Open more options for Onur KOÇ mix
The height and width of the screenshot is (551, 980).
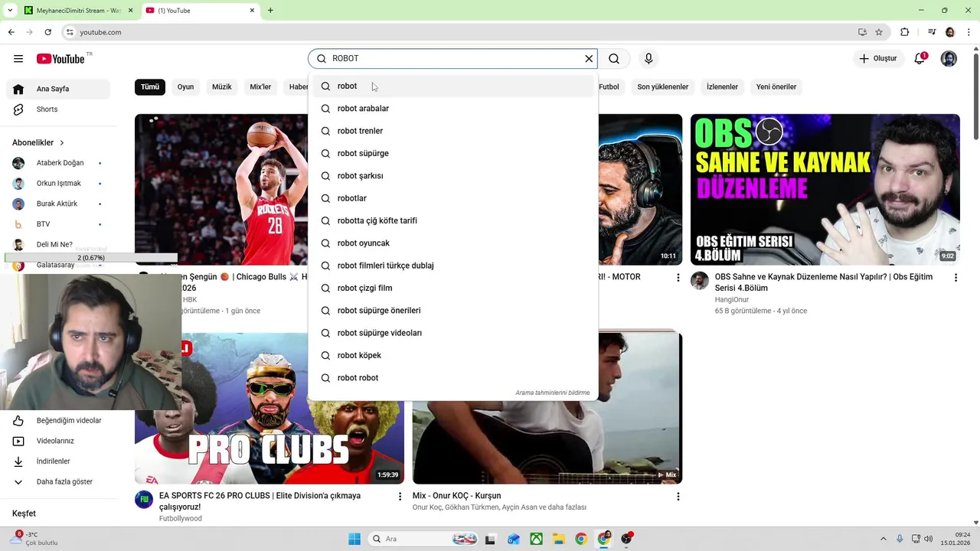click(x=678, y=497)
